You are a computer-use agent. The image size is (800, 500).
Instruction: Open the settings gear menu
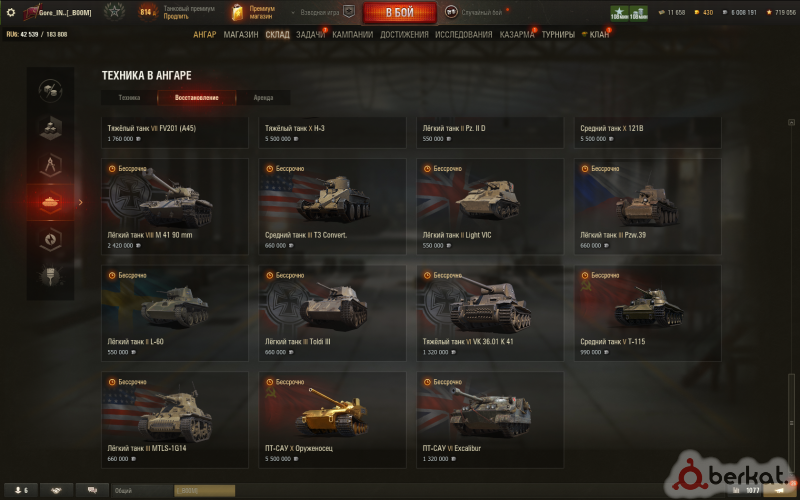point(10,12)
